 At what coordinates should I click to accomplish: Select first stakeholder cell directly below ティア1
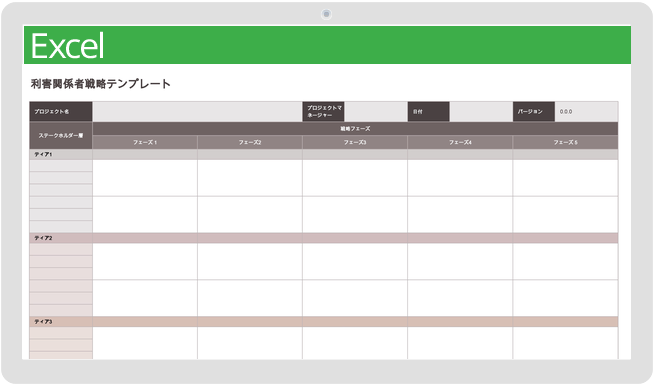(x=61, y=166)
